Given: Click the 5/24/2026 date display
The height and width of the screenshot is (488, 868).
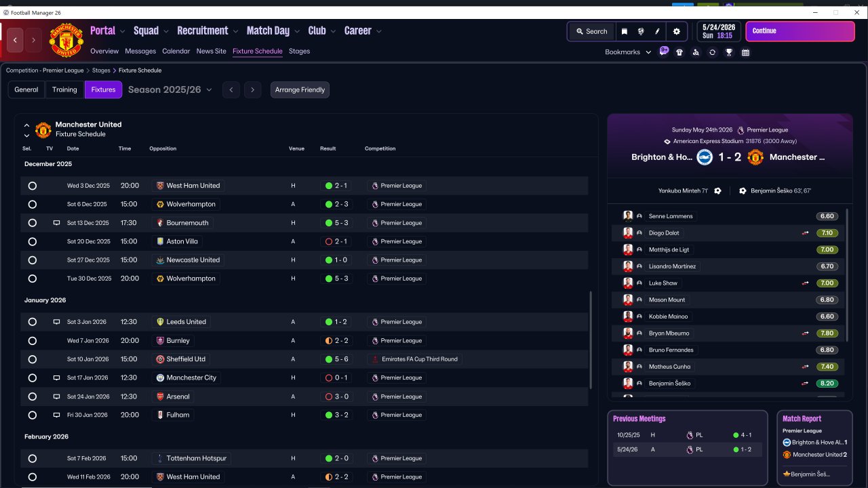Looking at the screenshot, I should [719, 31].
